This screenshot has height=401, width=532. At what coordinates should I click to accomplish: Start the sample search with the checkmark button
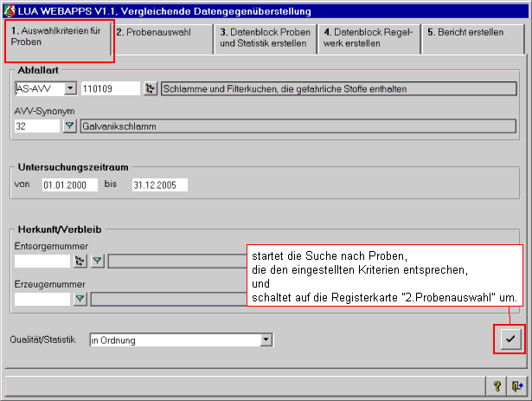coord(510,339)
